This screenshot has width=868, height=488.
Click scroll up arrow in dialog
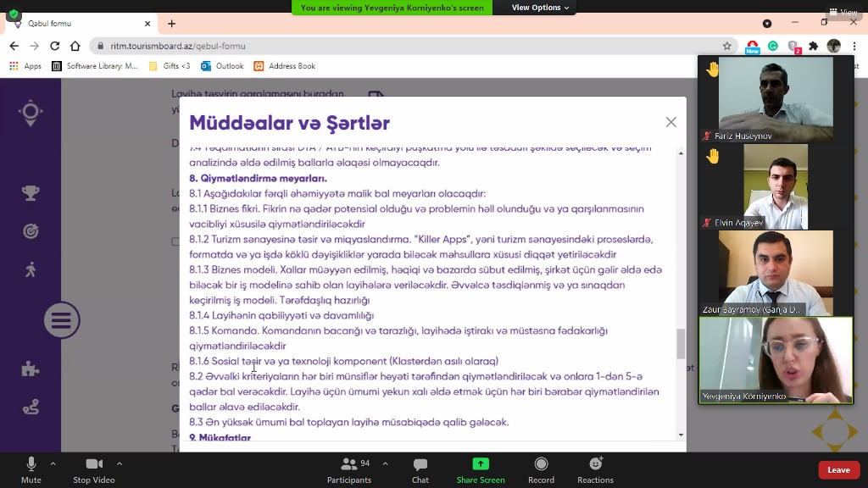(x=681, y=153)
